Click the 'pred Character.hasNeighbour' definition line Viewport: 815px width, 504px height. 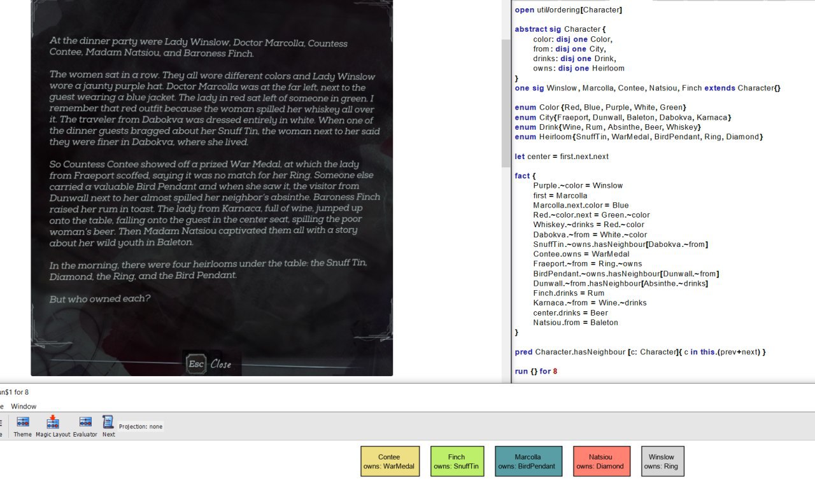pyautogui.click(x=640, y=352)
